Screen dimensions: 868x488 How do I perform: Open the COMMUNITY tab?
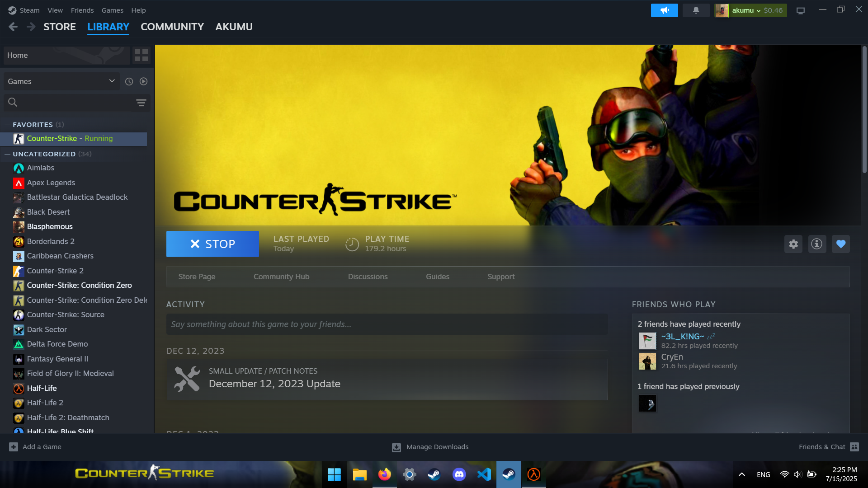point(172,27)
